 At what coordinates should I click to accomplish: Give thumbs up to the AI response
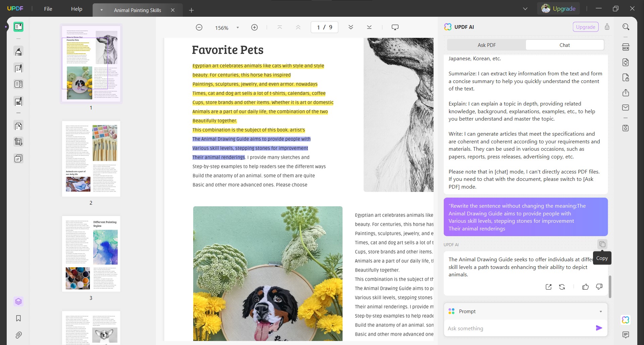coord(585,287)
